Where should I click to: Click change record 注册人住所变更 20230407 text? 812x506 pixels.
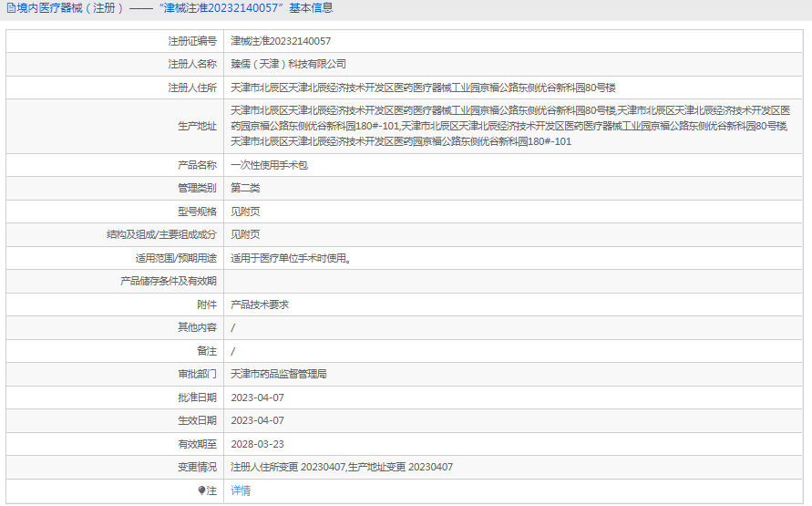pyautogui.click(x=288, y=467)
